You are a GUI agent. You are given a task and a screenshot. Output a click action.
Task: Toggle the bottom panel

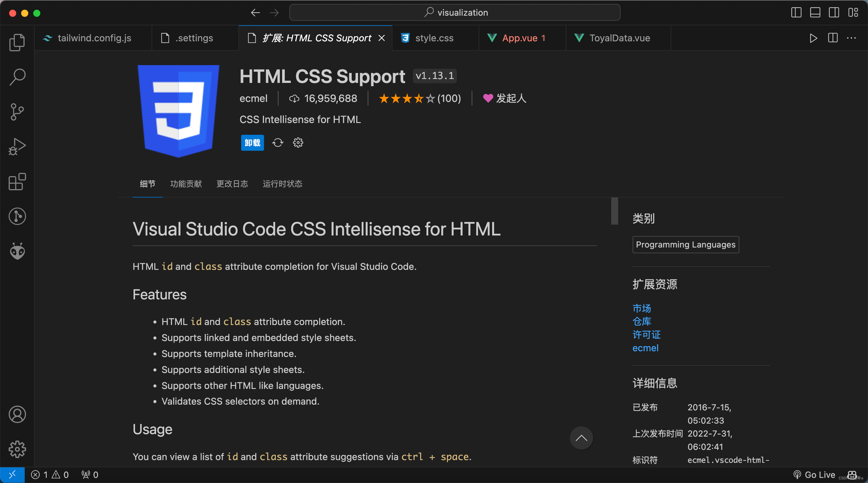815,13
